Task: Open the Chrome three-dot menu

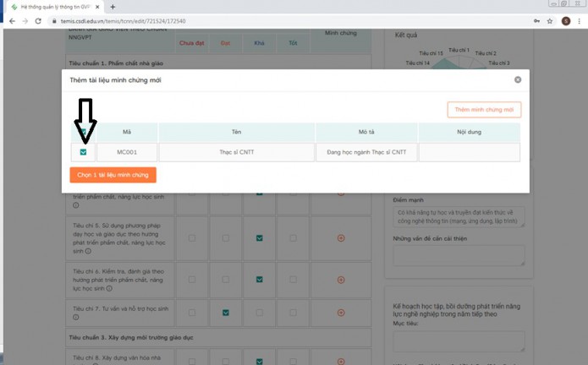Action: pos(580,20)
